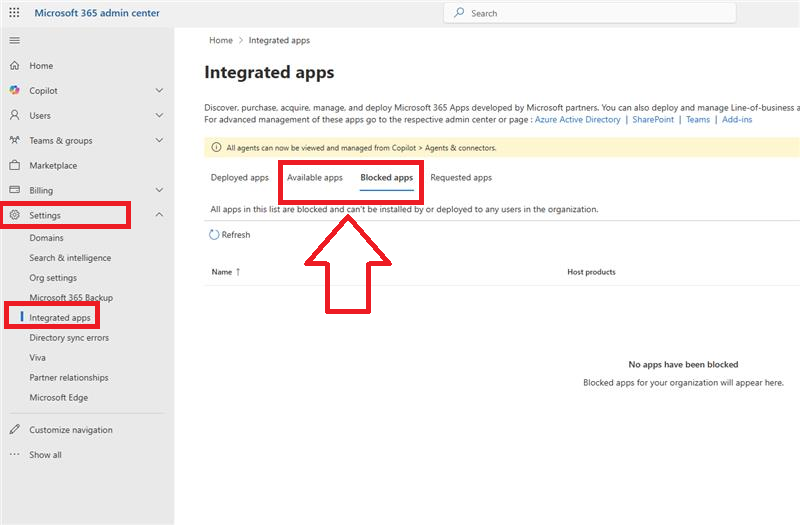This screenshot has height=525, width=800.
Task: Collapse the Settings section chevron
Action: click(159, 215)
